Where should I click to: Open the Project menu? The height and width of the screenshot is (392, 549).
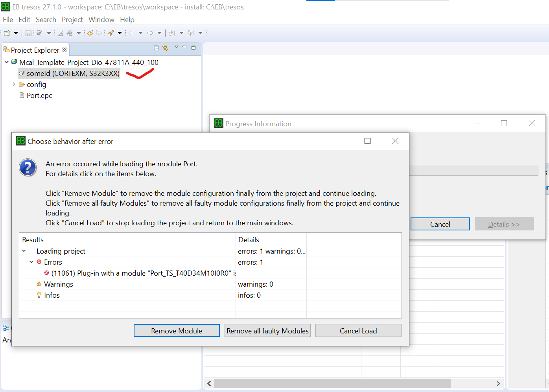pos(72,19)
